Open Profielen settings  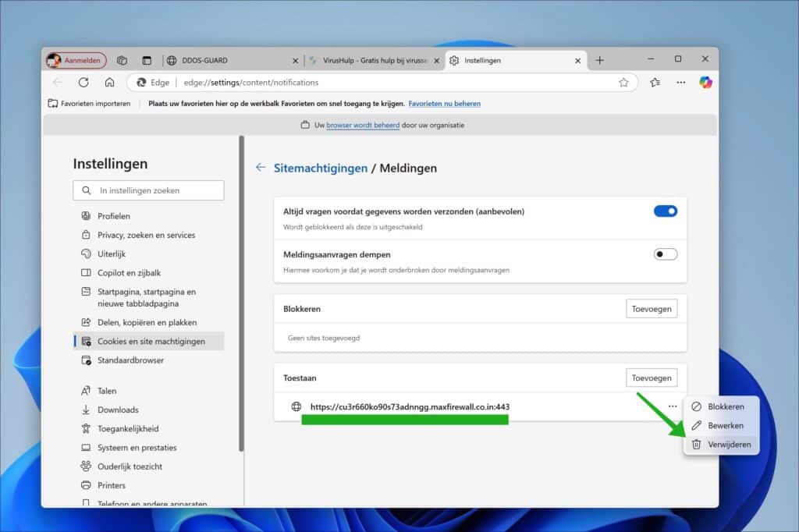tap(148, 216)
